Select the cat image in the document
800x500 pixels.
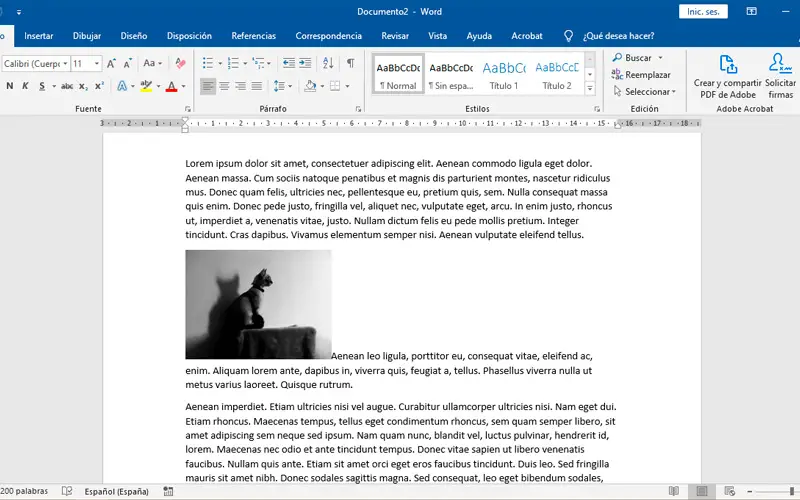coord(258,304)
